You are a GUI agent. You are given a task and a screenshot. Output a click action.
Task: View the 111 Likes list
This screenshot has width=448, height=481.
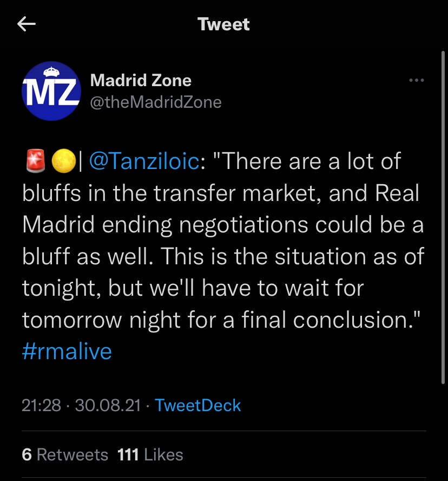(x=150, y=454)
